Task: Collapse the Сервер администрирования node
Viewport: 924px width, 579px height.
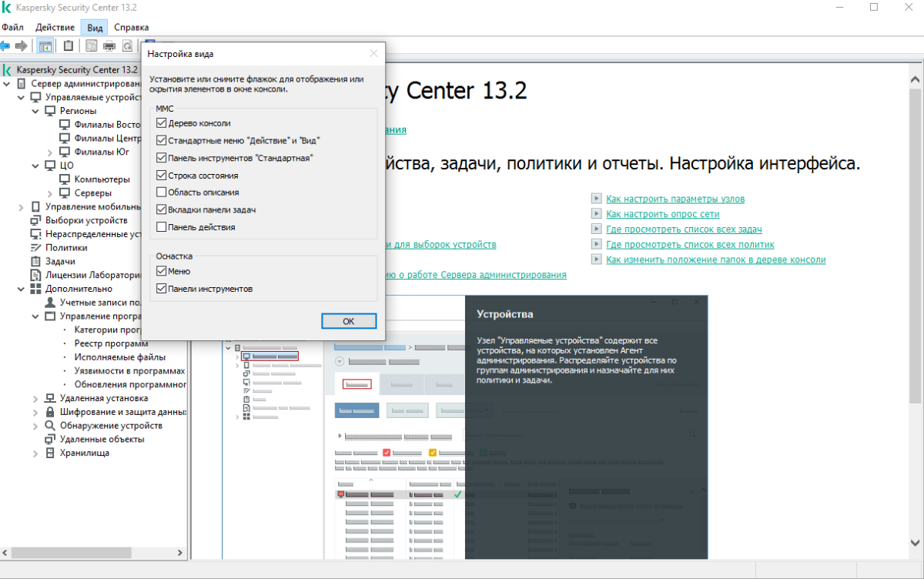Action: tap(7, 83)
